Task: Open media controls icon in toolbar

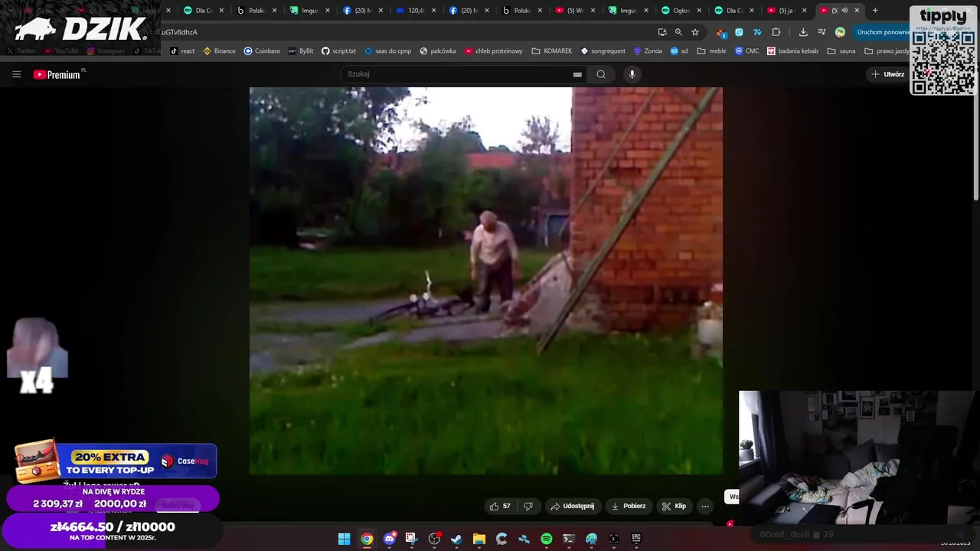Action: pos(822,32)
